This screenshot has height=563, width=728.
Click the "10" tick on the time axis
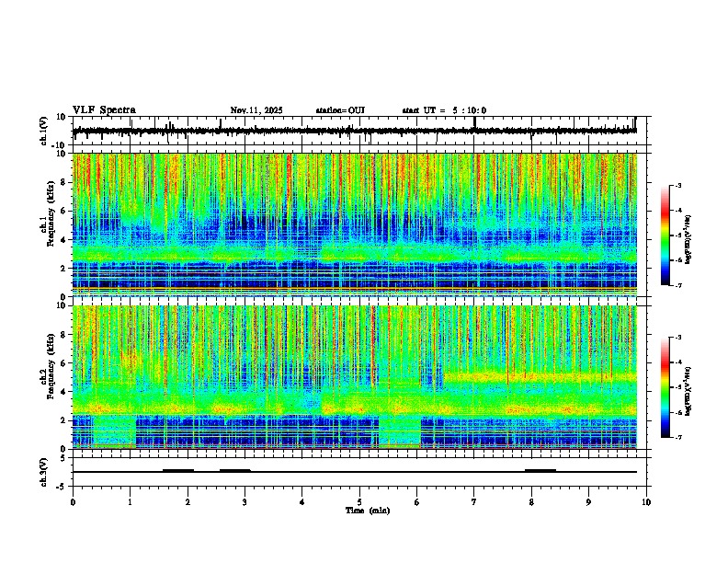[x=646, y=502]
